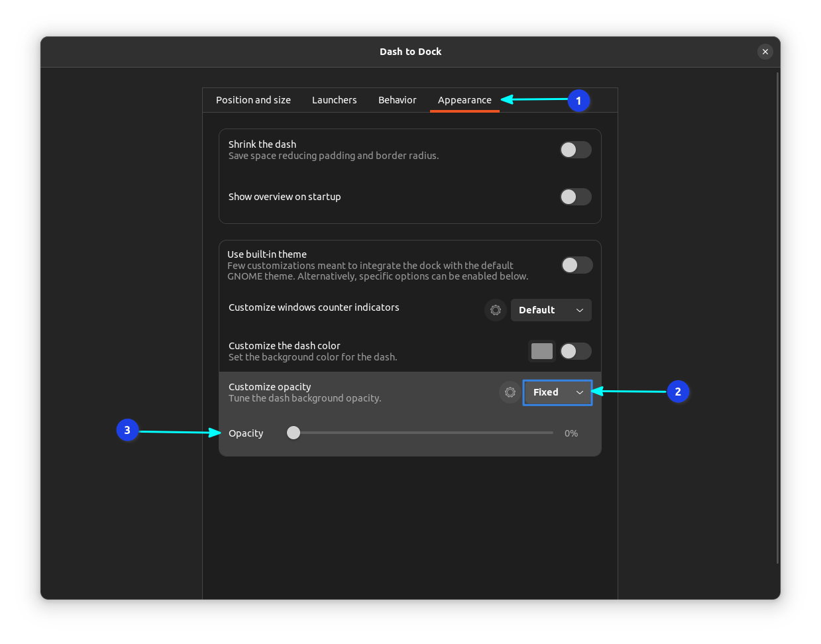This screenshot has height=644, width=821.
Task: Select the Appearance tab
Action: coord(465,99)
